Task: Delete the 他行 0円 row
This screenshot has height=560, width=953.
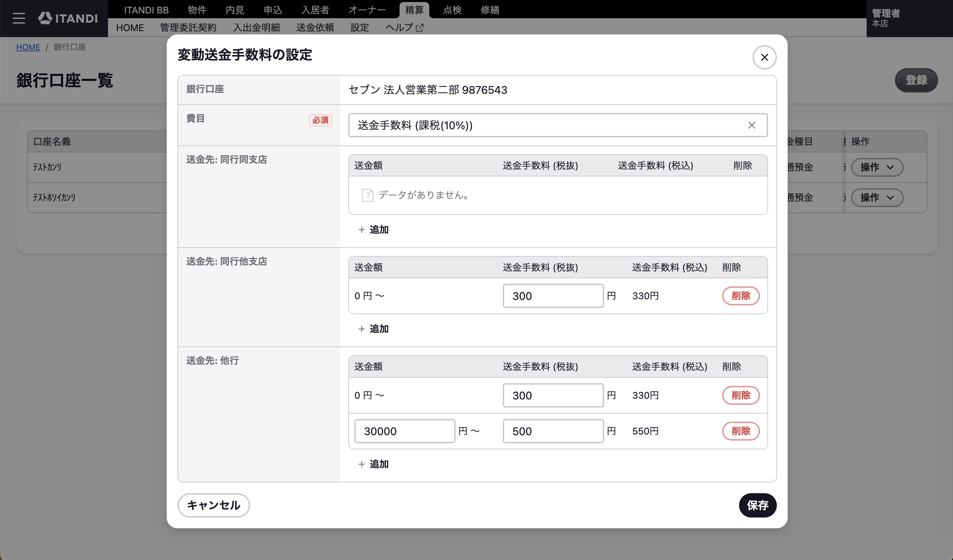Action: pos(741,395)
